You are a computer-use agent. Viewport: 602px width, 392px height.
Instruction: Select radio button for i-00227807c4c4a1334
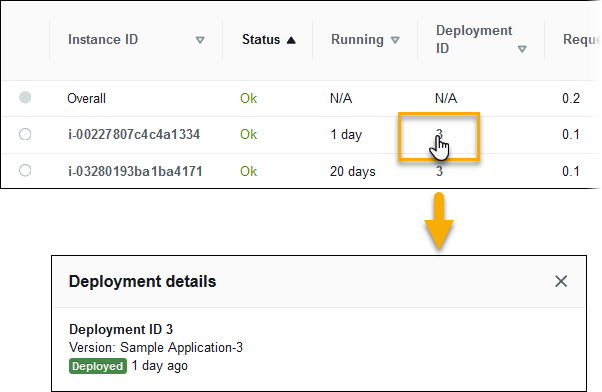point(25,134)
